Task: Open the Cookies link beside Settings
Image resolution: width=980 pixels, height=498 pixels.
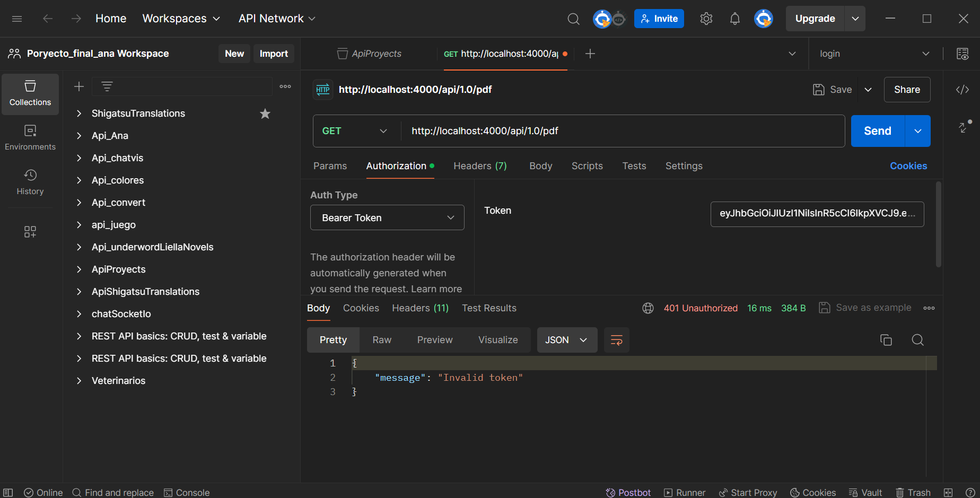Action: tap(908, 166)
